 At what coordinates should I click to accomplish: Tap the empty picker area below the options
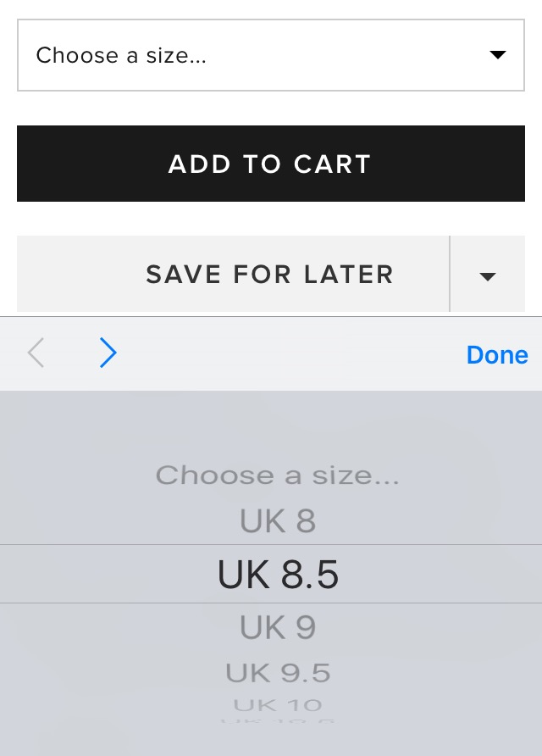click(x=278, y=740)
